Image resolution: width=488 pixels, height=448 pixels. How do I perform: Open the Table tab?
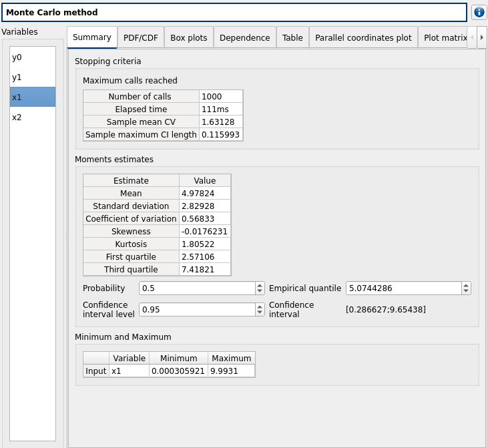click(292, 37)
